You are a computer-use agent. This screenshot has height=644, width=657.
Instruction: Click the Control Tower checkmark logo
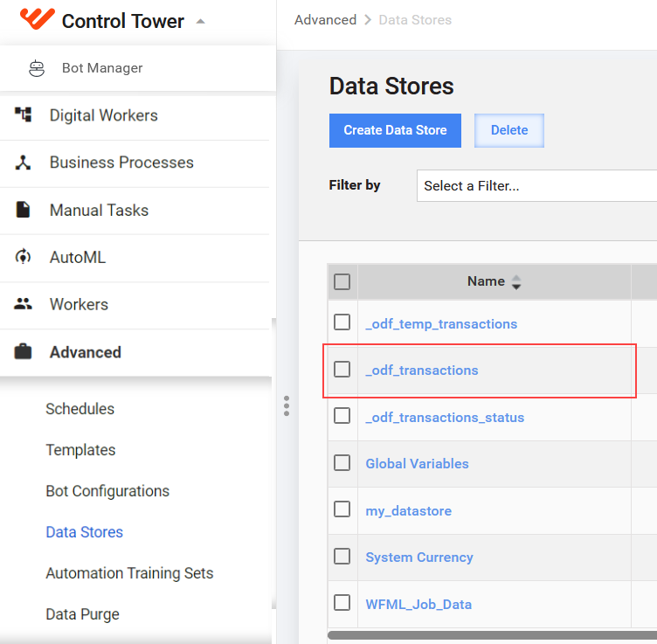coord(38,18)
